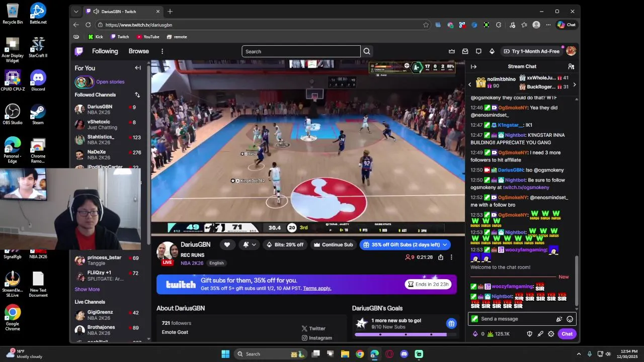Image resolution: width=644 pixels, height=362 pixels.
Task: Open the Twitch header more options menu
Action: tap(162, 51)
